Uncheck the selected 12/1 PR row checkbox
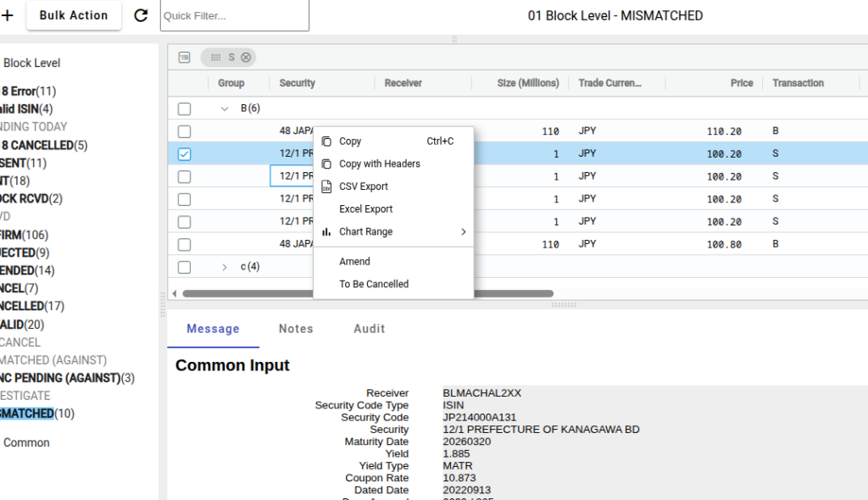Viewport: 868px width, 500px height. [184, 154]
